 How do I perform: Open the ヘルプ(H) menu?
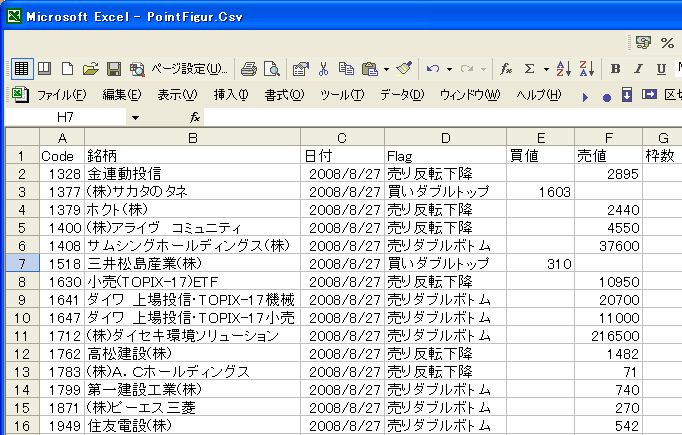(539, 94)
